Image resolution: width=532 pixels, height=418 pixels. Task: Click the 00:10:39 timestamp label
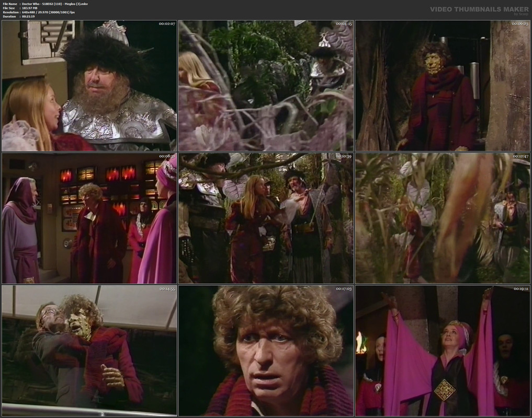click(344, 156)
